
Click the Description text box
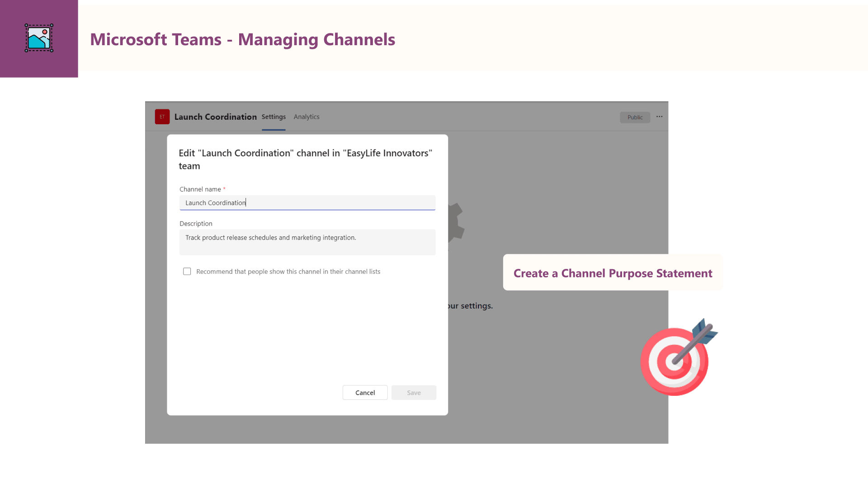307,242
